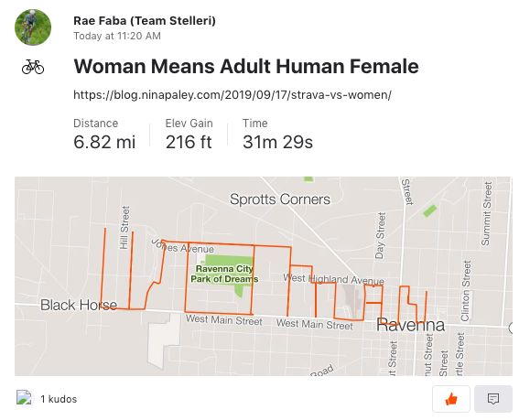Image resolution: width=530 pixels, height=420 pixels.
Task: Click the Ravenna City Park of Dreams label
Action: coord(224,274)
